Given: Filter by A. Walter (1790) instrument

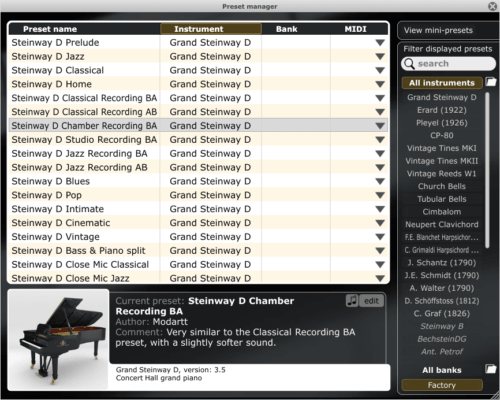Looking at the screenshot, I should click(x=442, y=288).
